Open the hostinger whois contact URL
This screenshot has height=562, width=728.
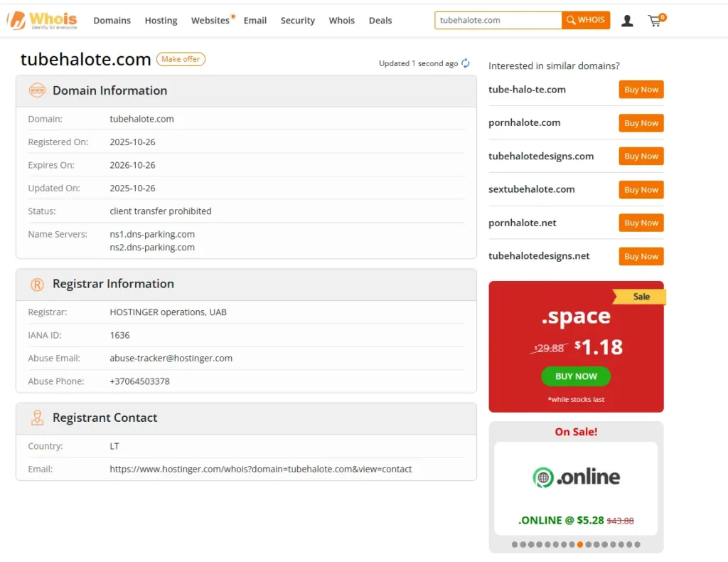point(260,469)
